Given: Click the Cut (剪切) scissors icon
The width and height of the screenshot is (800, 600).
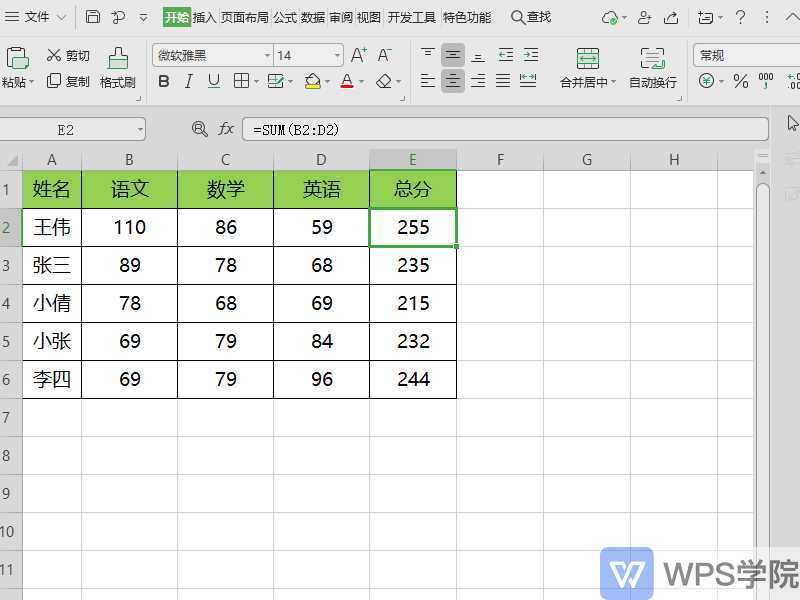Looking at the screenshot, I should [54, 56].
